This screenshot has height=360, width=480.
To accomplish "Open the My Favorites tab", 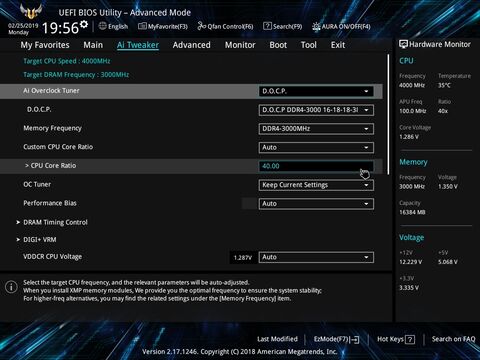I will (x=45, y=45).
